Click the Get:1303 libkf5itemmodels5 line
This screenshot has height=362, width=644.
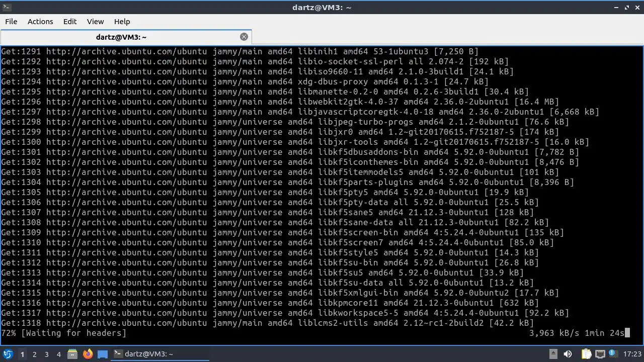[280, 172]
